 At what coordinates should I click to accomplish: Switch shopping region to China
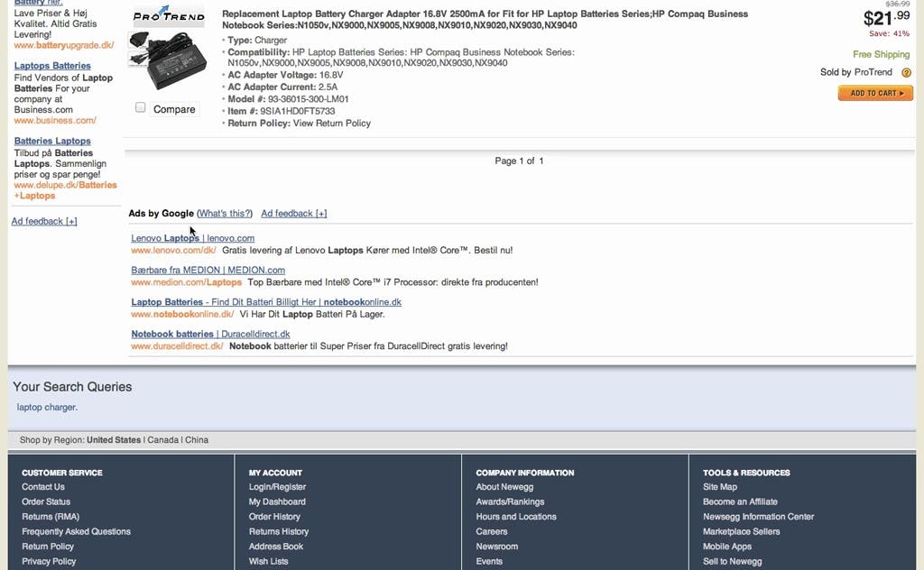coord(196,440)
